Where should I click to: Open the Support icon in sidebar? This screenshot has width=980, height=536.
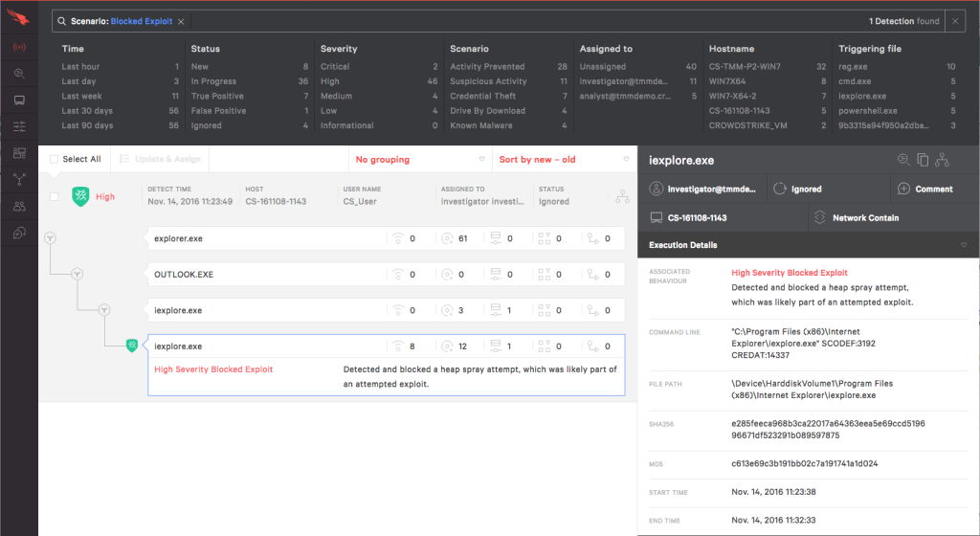pos(19,233)
